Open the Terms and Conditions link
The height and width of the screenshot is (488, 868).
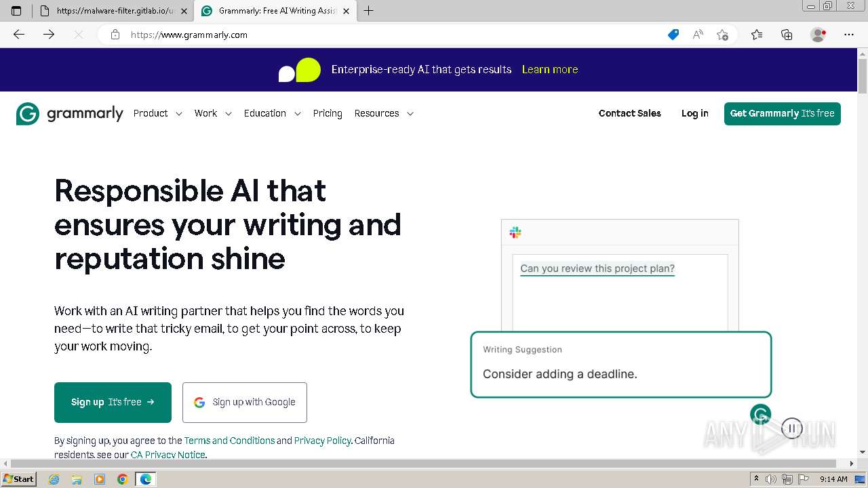[x=229, y=441]
